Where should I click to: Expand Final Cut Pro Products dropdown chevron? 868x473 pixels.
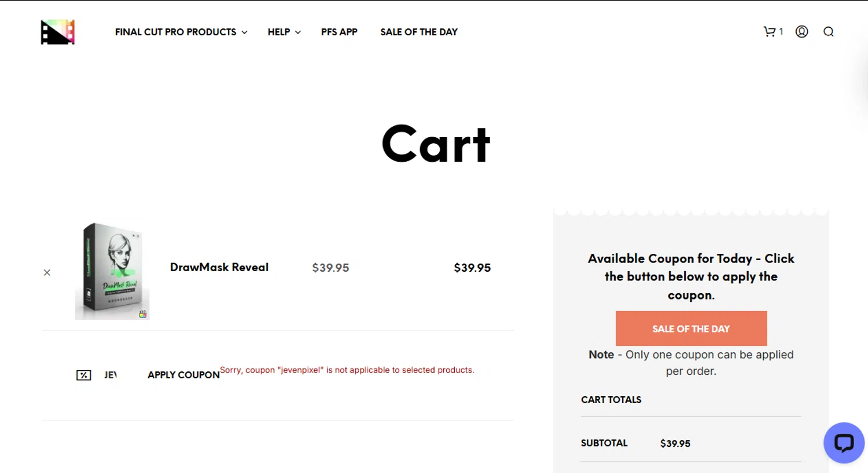point(245,32)
